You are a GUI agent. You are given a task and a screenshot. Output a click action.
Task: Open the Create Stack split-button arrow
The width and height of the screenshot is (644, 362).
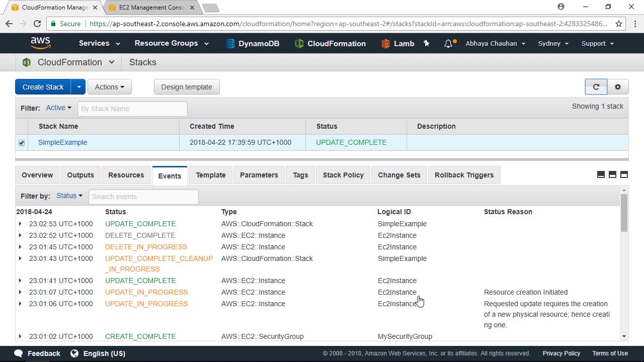point(78,87)
